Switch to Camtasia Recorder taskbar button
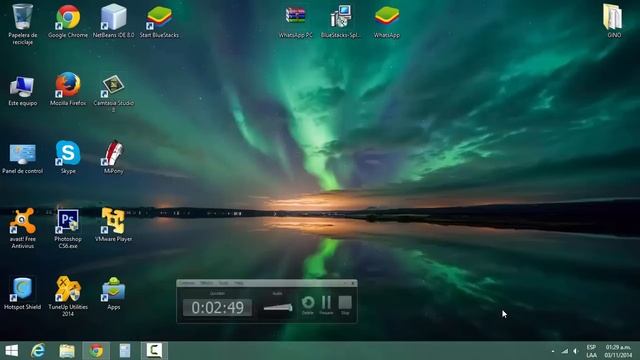Viewport: 640px width, 360px height. [154, 351]
